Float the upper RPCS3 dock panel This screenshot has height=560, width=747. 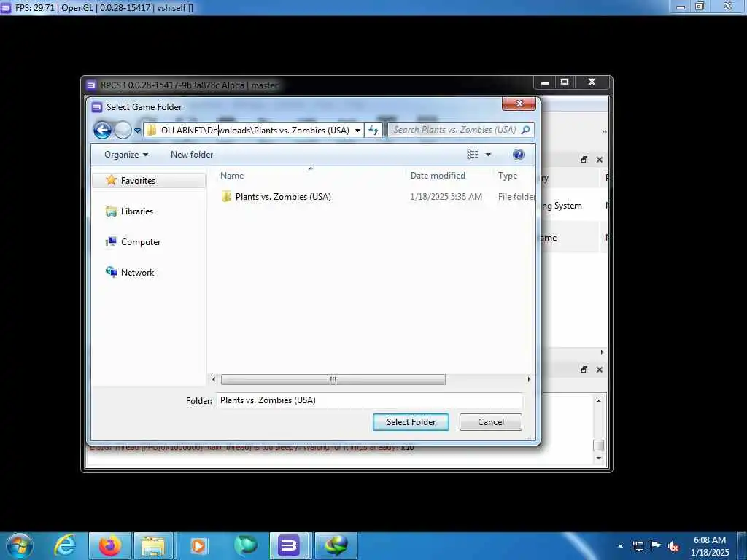pos(584,160)
